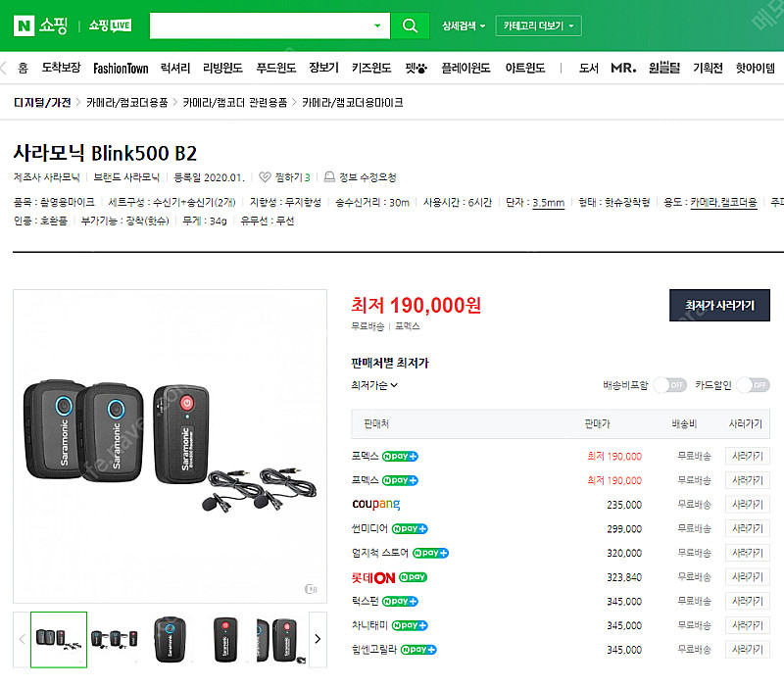Open MR. menu item
Screen dimensions: 784x688
623,68
